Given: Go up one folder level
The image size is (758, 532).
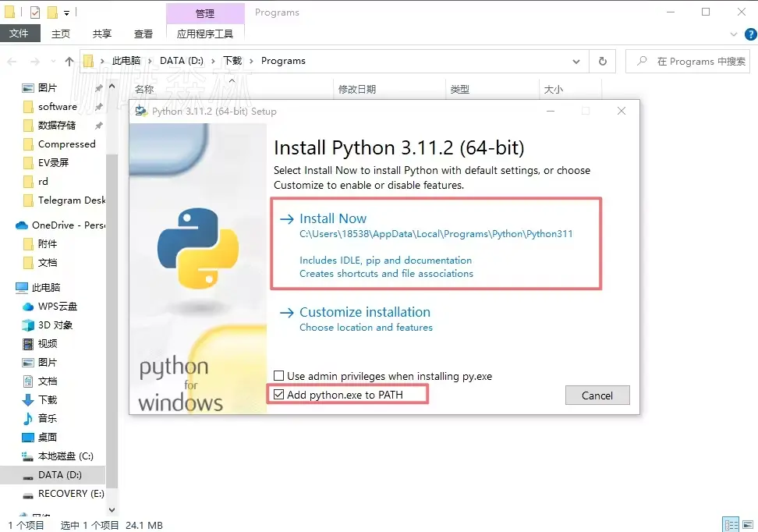Looking at the screenshot, I should (x=69, y=62).
